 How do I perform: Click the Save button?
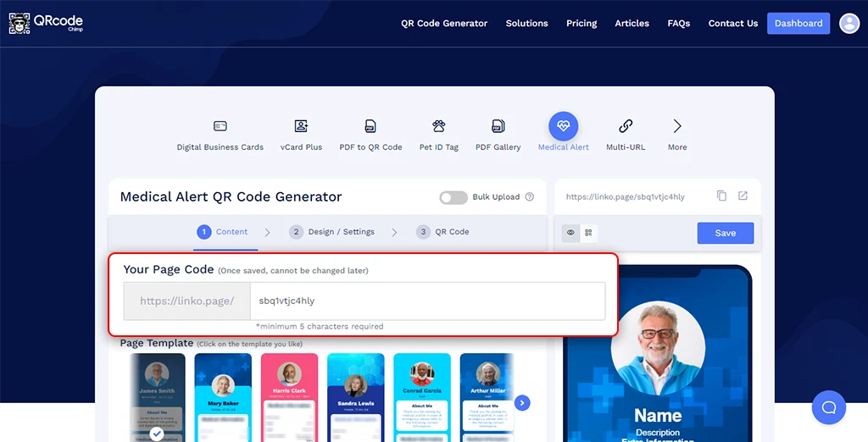coord(725,233)
